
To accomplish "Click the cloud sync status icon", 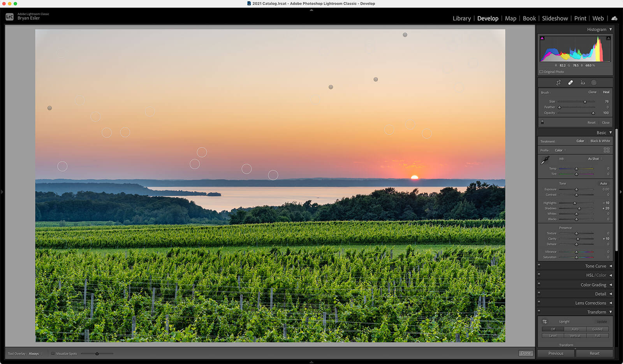I will [x=614, y=18].
